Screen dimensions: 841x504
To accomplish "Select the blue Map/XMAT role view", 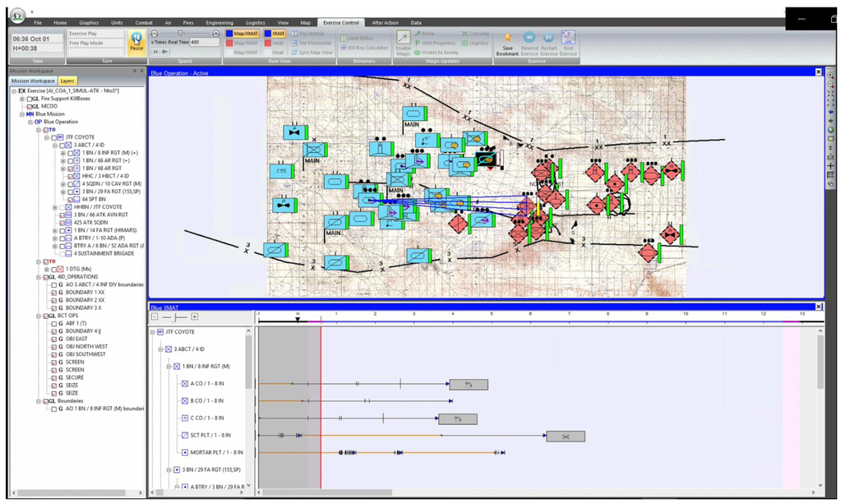I will point(242,34).
